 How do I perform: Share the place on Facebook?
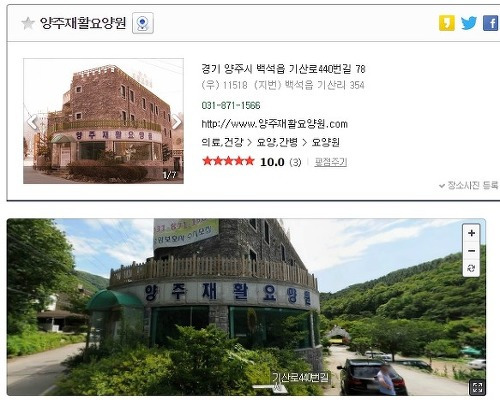[491, 23]
